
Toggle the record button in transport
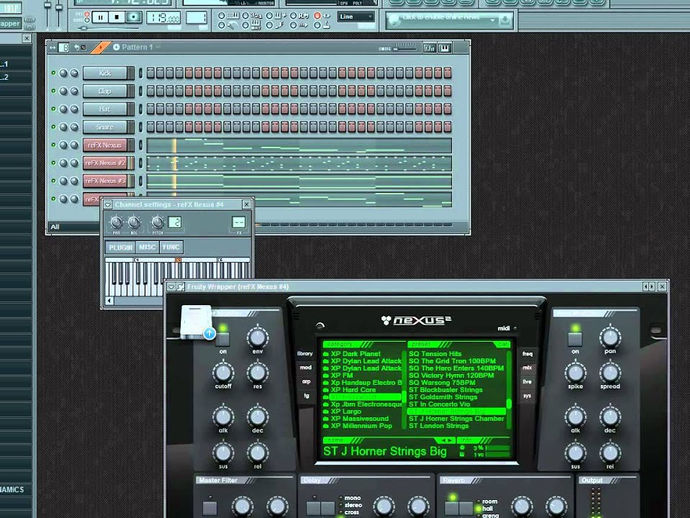(x=133, y=18)
